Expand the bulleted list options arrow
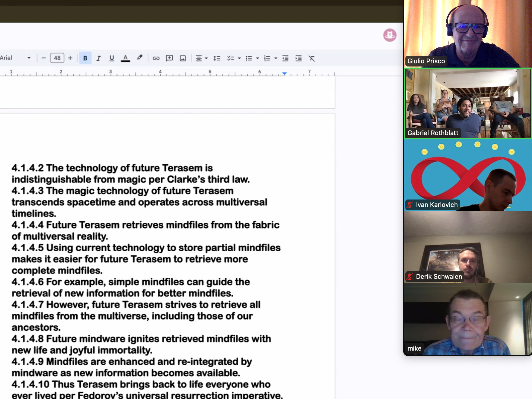Screen dimensions: 532x399 [x=257, y=58]
